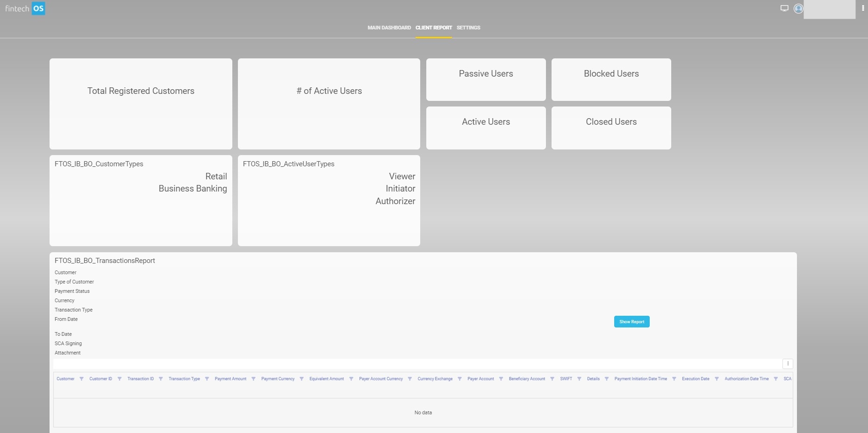This screenshot has height=433, width=868.
Task: Click filter icon for SWIFT column
Action: (579, 379)
